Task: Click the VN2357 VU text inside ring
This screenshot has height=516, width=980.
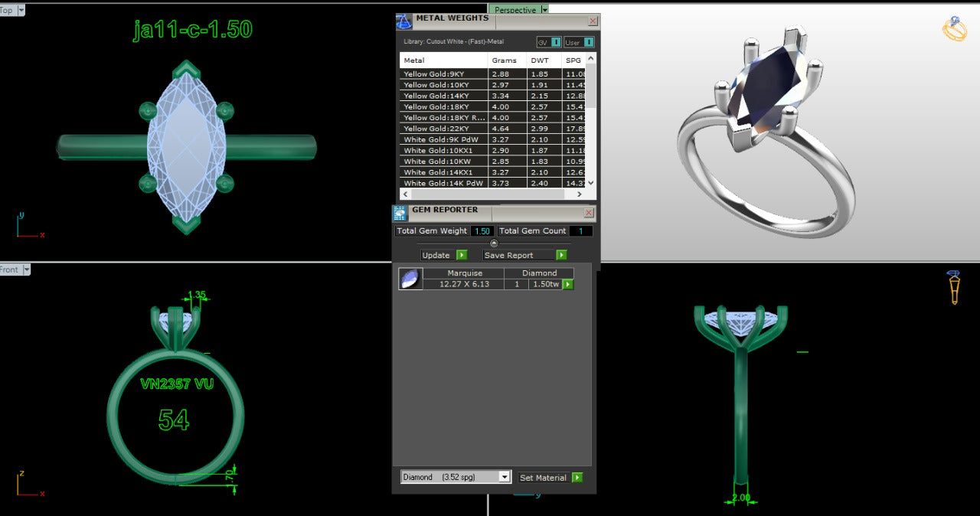Action: tap(177, 384)
